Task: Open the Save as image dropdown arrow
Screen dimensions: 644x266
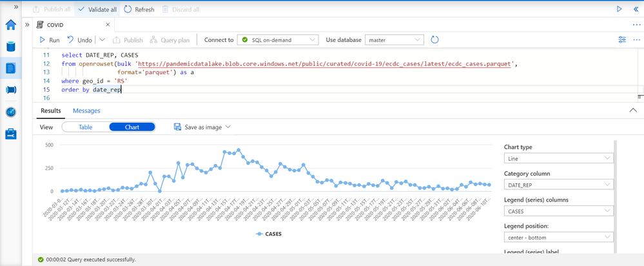Action: click(228, 127)
